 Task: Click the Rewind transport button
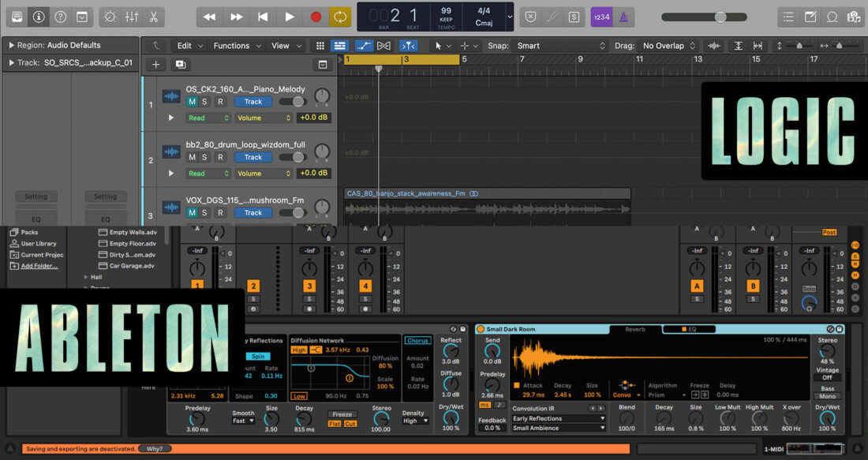[x=209, y=17]
